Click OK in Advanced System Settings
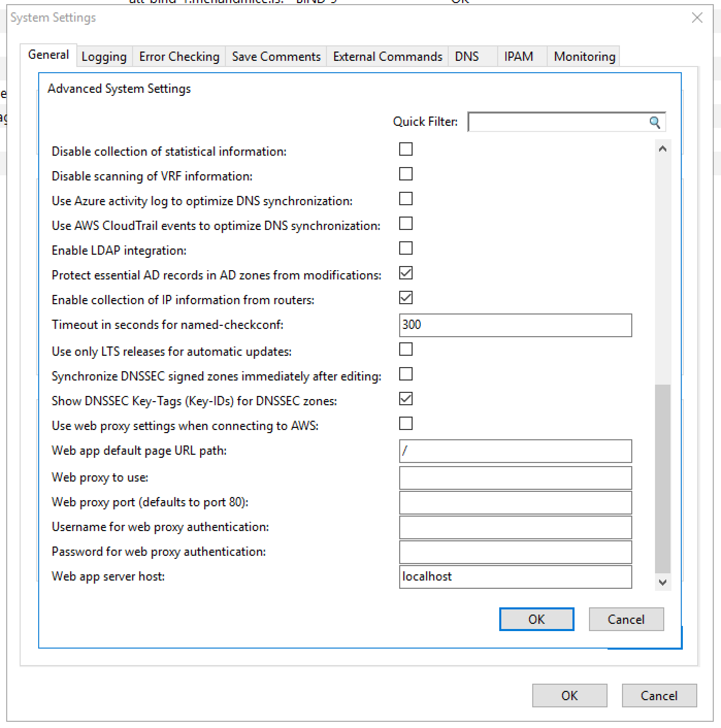Screen dimensions: 721x728 [x=536, y=619]
